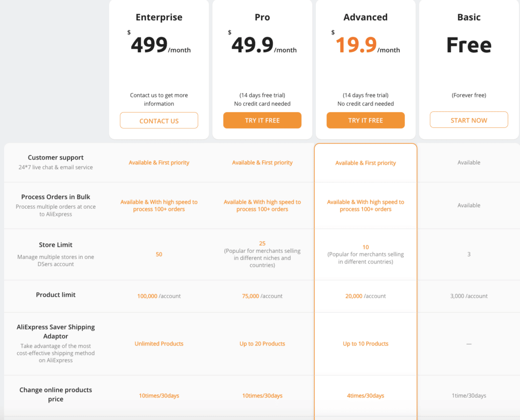Select the Enterprise plan heading
The image size is (520, 420).
click(159, 17)
